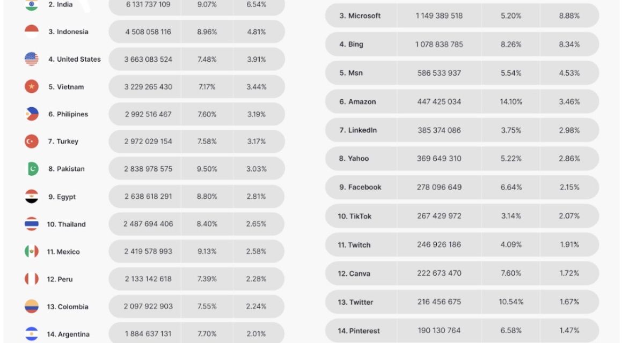The image size is (644, 343).
Task: Click the Microsoft row label
Action: [x=360, y=16]
